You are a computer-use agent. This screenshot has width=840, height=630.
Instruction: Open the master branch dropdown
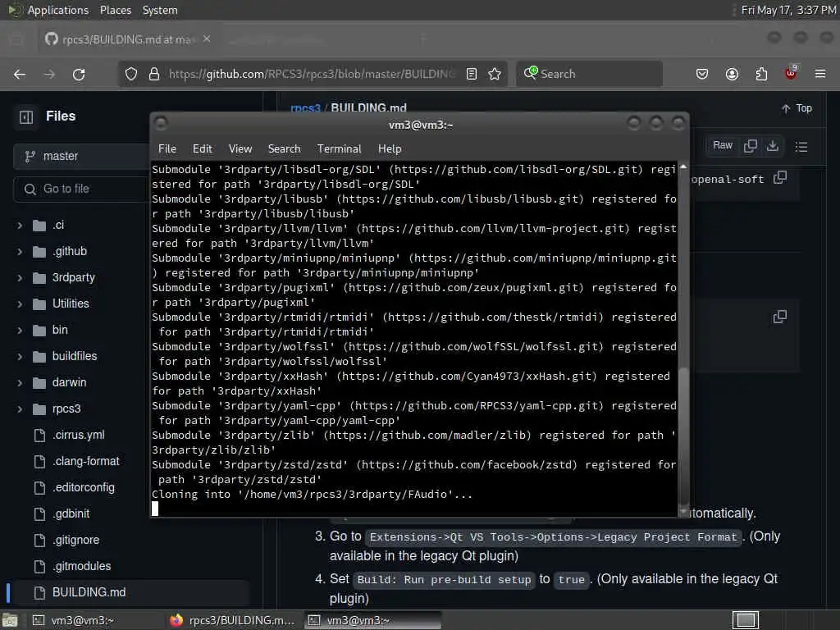click(x=80, y=157)
